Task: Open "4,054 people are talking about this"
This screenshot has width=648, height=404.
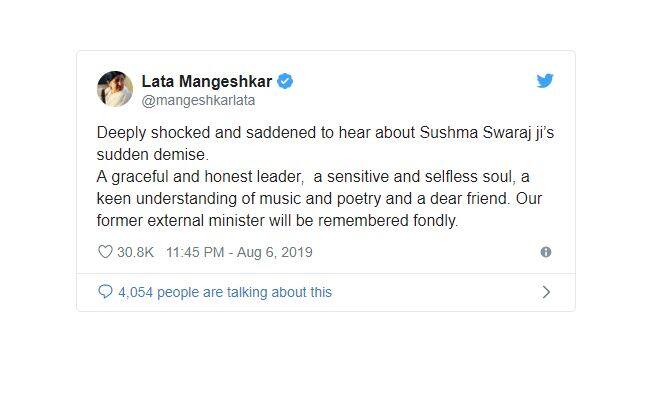Action: [224, 292]
